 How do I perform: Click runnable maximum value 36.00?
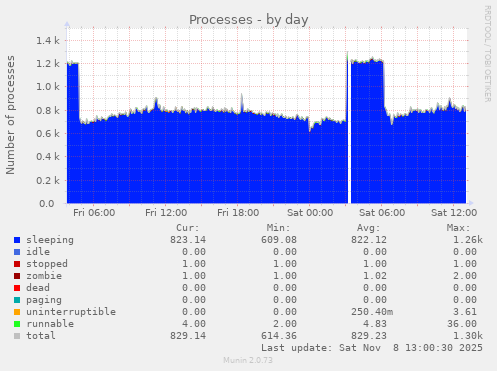click(462, 324)
